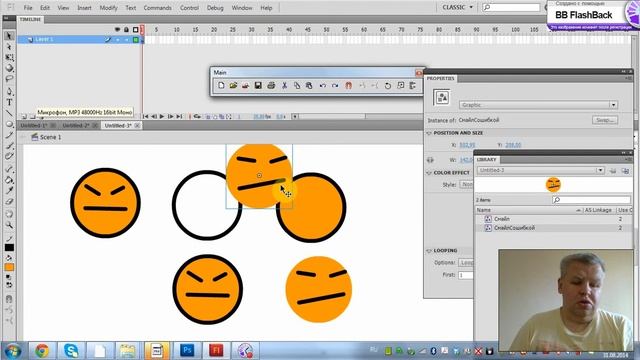Select the Eyedropper tool
Image resolution: width=640 pixels, height=360 pixels.
coord(9,191)
